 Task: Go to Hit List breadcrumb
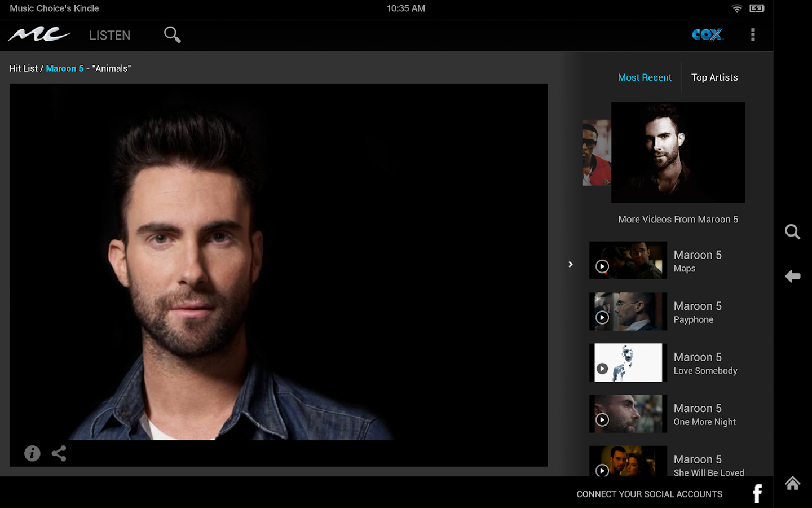(x=24, y=68)
